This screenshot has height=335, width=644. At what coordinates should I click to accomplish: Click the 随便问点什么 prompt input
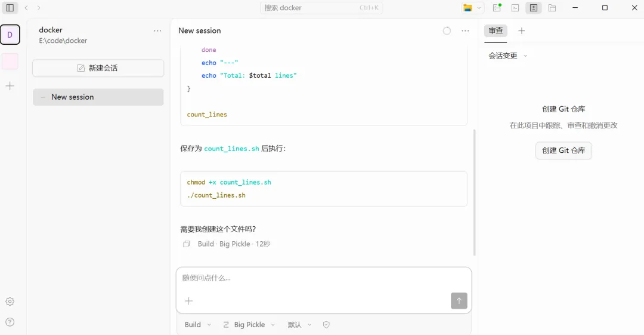(324, 278)
